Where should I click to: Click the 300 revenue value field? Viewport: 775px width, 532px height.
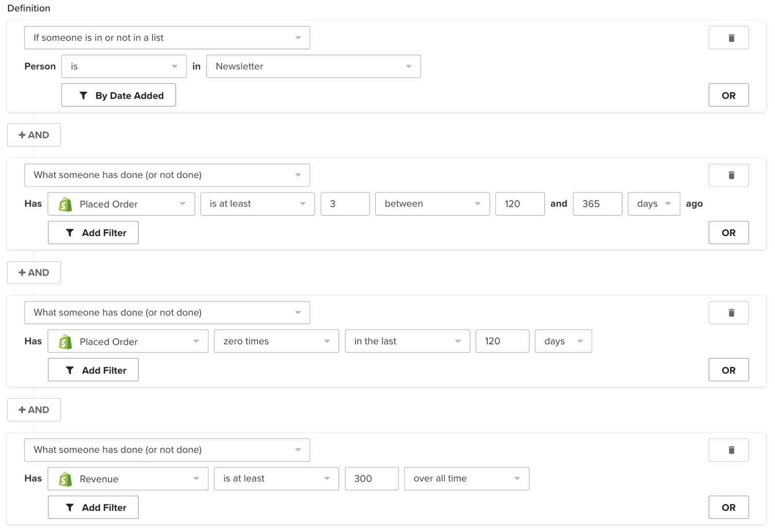pos(371,479)
